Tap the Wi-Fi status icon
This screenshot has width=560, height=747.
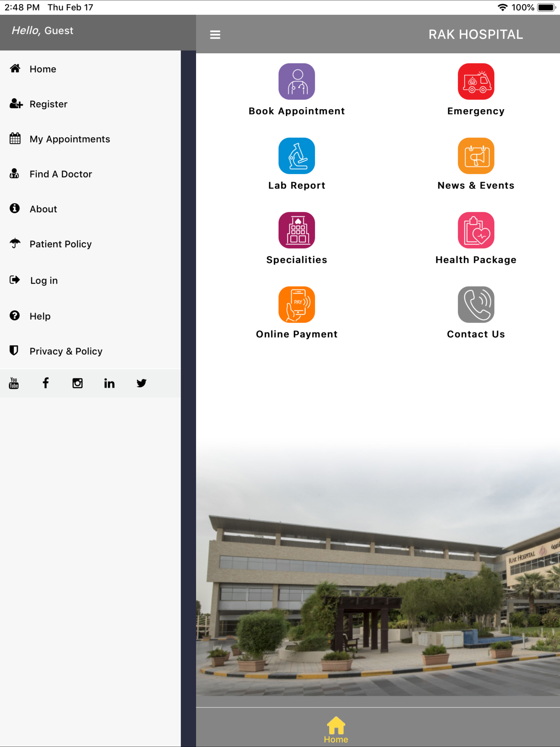[x=503, y=7]
